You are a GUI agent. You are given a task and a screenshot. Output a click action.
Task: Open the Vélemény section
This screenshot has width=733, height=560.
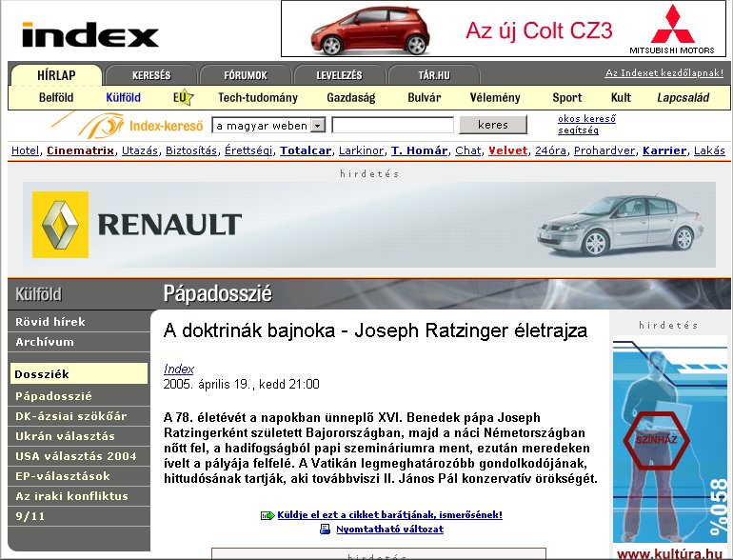click(495, 97)
